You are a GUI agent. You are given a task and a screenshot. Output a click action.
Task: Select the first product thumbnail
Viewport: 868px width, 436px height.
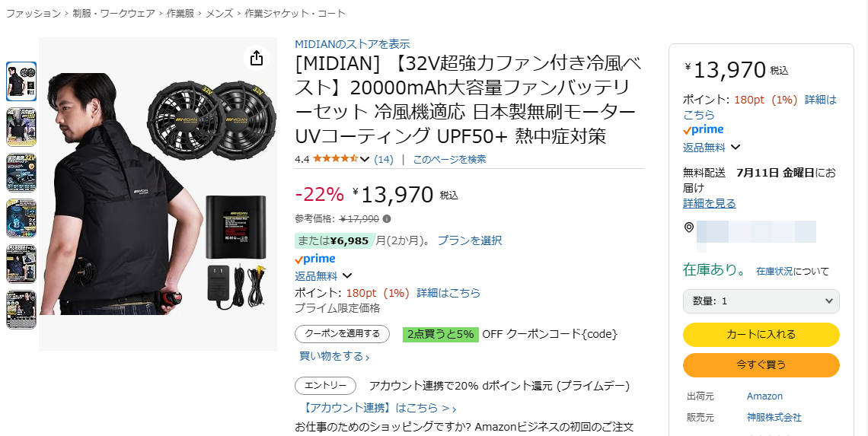click(x=21, y=81)
